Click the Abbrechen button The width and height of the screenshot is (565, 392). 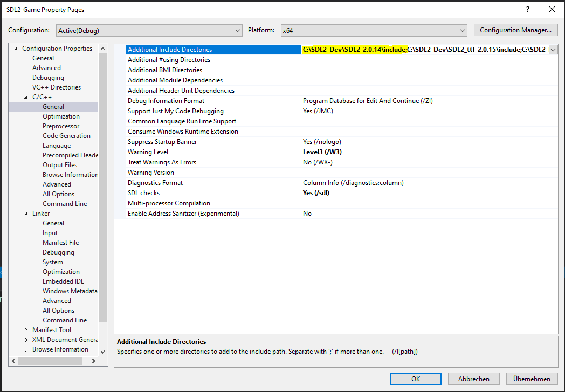point(473,379)
